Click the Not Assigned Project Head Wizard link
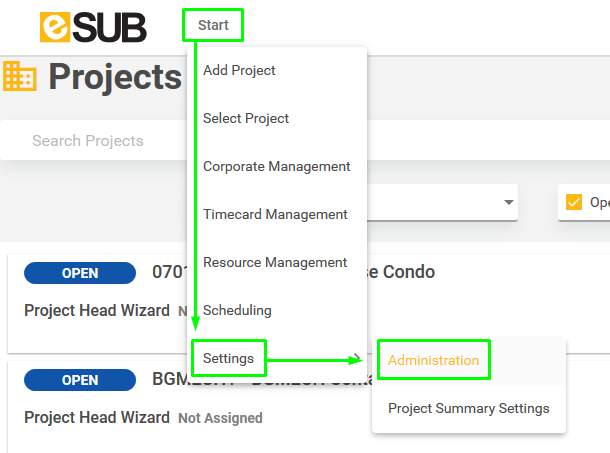 pyautogui.click(x=220, y=418)
